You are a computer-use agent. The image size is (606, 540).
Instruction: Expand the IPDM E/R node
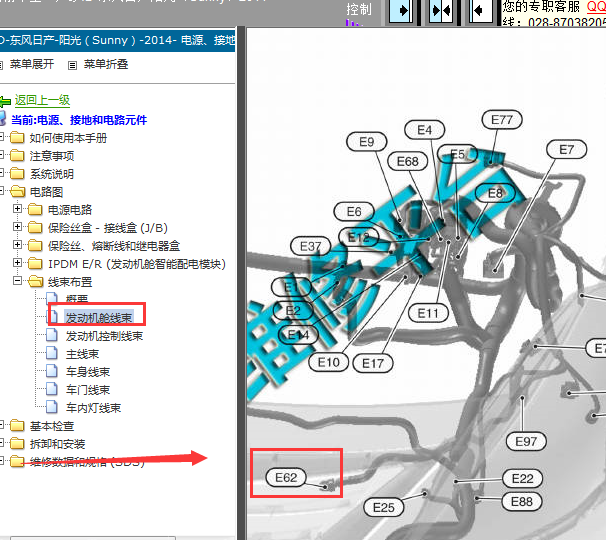click(x=17, y=262)
